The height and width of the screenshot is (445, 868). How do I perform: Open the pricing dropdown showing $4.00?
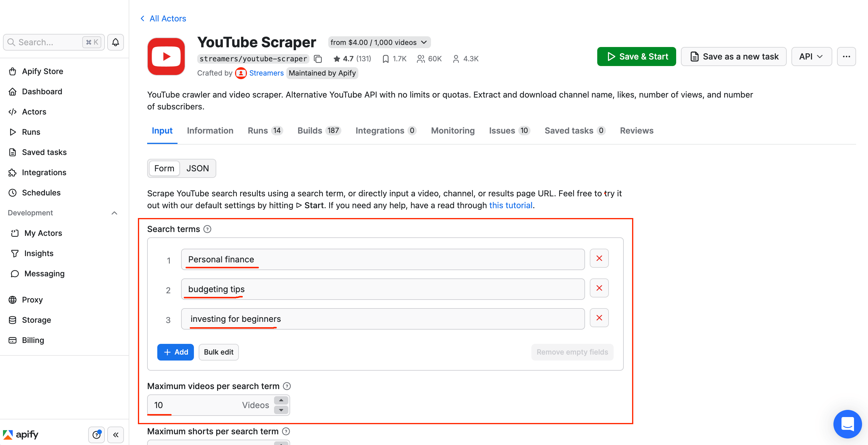tap(379, 42)
